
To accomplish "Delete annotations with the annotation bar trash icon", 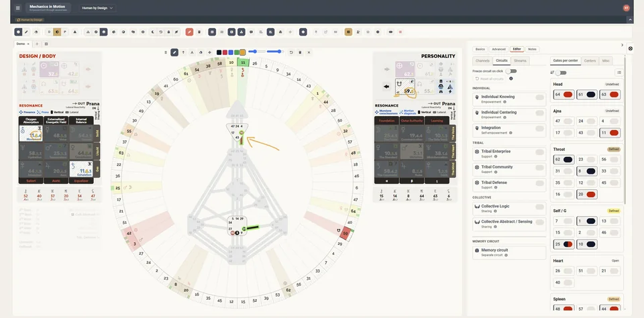I will point(300,52).
